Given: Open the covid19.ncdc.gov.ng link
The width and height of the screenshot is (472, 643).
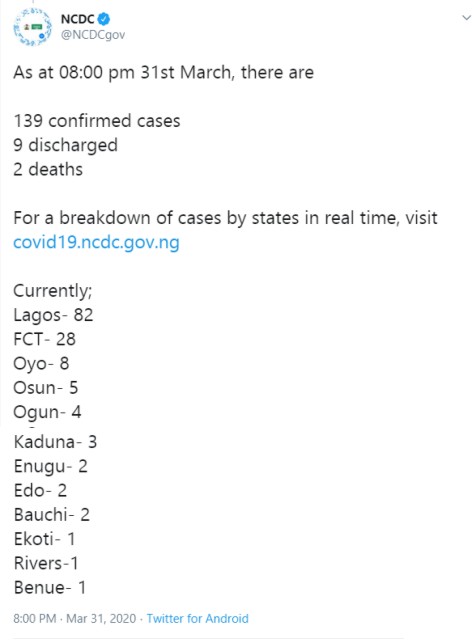Looking at the screenshot, I should (96, 242).
